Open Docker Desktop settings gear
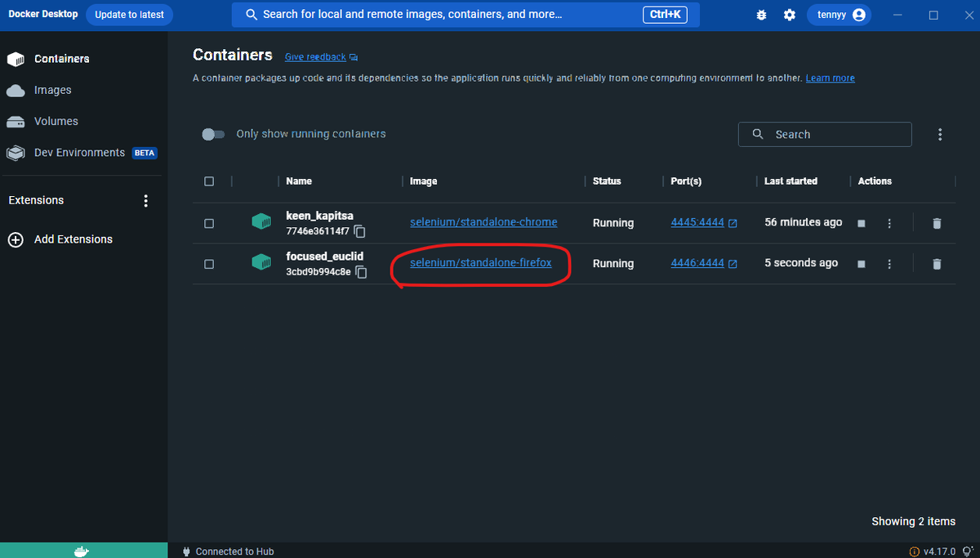This screenshot has width=980, height=558. [789, 15]
